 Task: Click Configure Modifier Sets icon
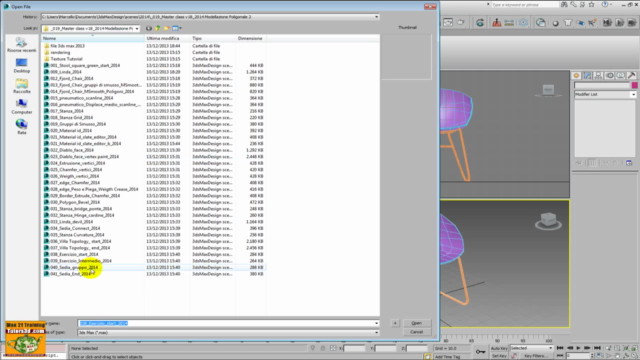629,163
